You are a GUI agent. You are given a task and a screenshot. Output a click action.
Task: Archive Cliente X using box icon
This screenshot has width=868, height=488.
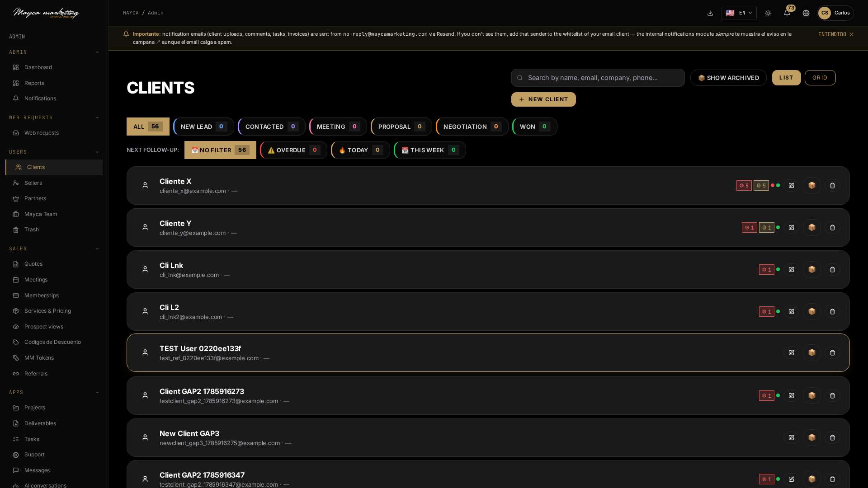812,186
